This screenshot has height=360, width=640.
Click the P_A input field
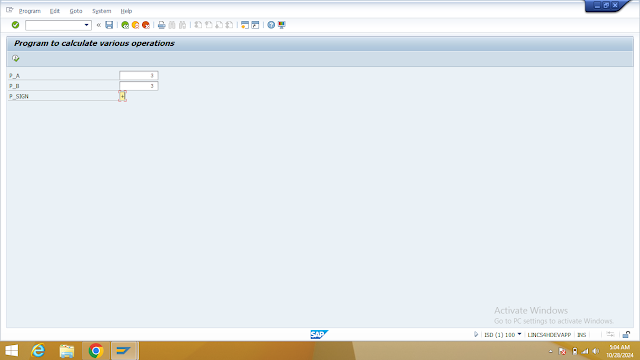[139, 76]
